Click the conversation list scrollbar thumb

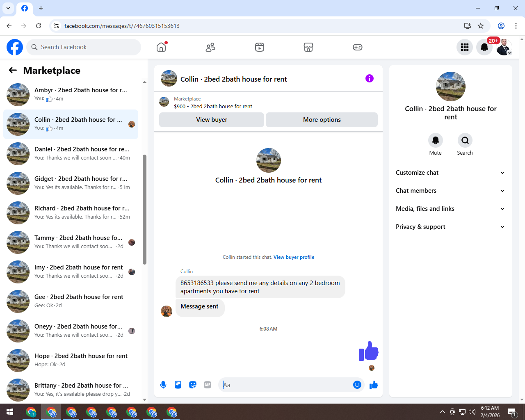[x=144, y=210]
